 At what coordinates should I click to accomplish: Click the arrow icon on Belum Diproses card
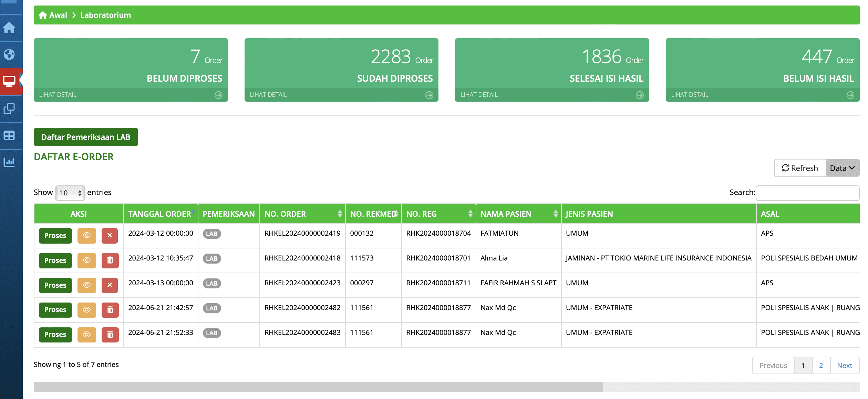pyautogui.click(x=218, y=95)
